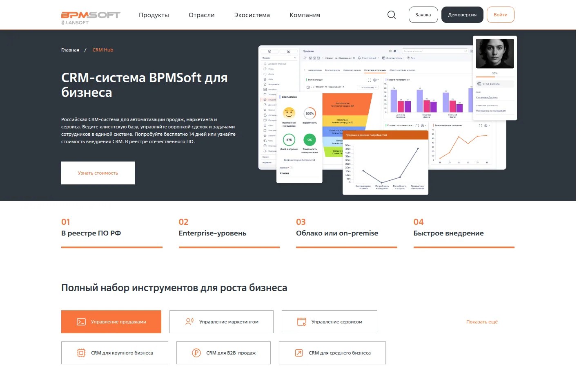Go to Главная breadcrumb link
588x368 pixels.
(x=70, y=50)
